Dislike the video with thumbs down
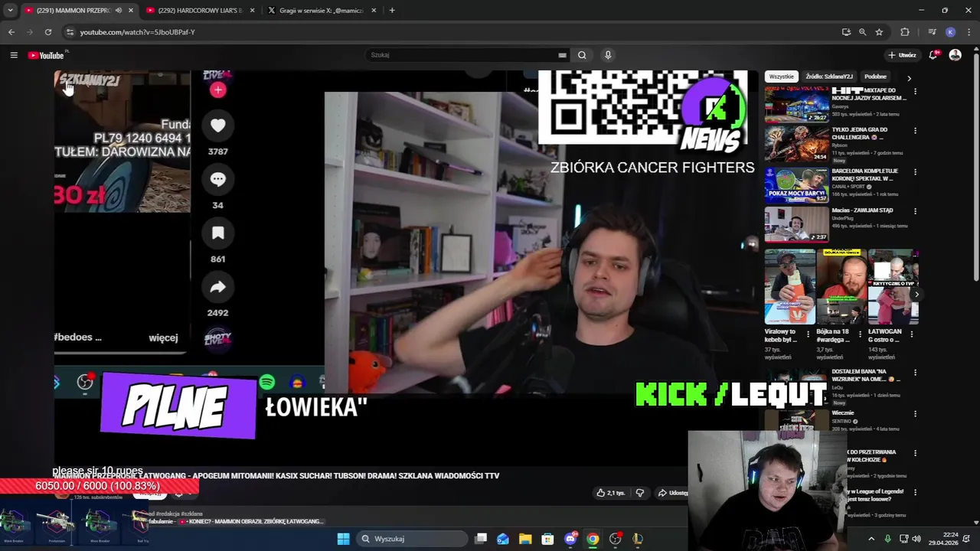 tap(640, 493)
